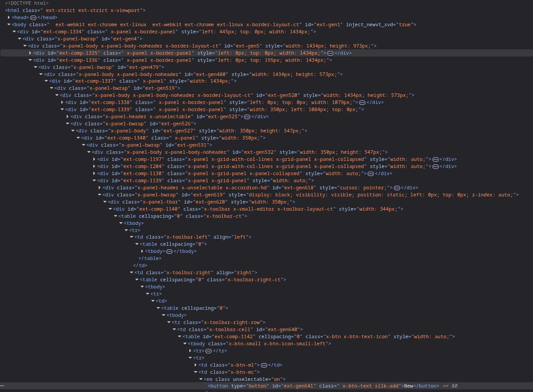The height and width of the screenshot is (392, 533).
Task: Expand the ext-comp-1197 div arrow
Action: click(94, 159)
